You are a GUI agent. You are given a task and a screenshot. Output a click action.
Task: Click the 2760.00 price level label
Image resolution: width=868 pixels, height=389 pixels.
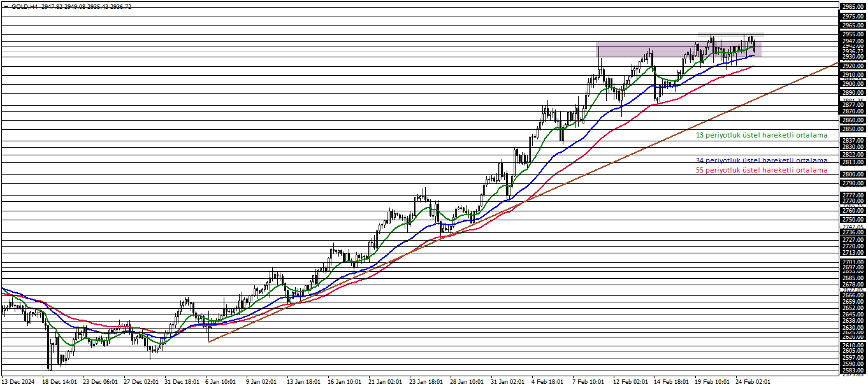tap(852, 211)
